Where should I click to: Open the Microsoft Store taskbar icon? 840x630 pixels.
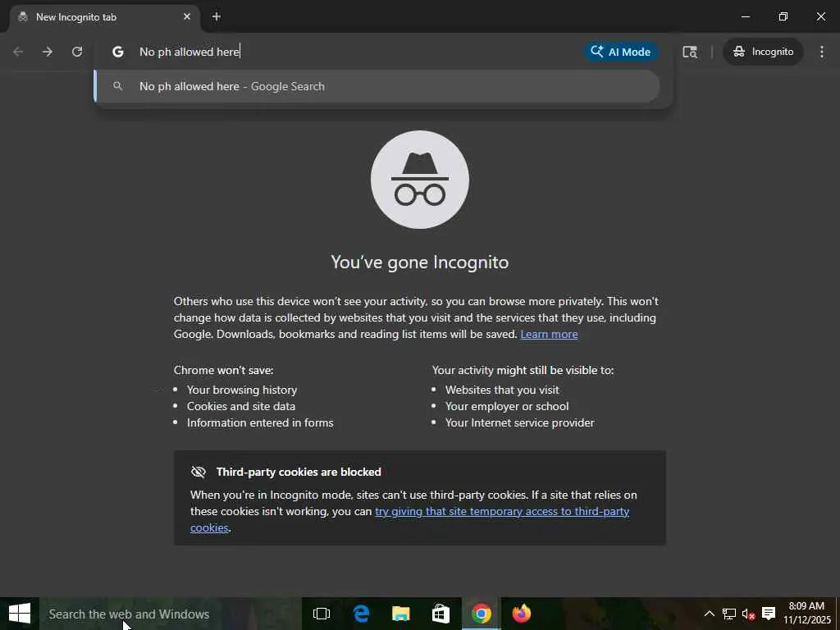(x=441, y=614)
